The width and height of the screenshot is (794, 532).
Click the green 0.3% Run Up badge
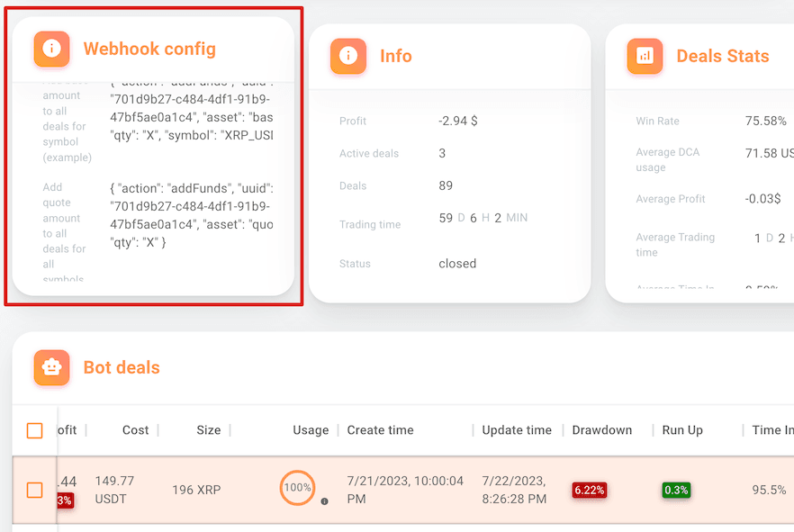tap(676, 490)
